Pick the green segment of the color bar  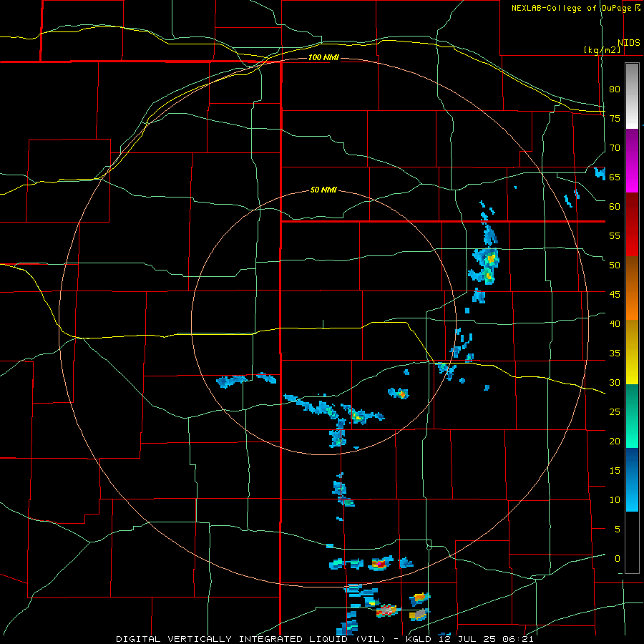(632, 416)
